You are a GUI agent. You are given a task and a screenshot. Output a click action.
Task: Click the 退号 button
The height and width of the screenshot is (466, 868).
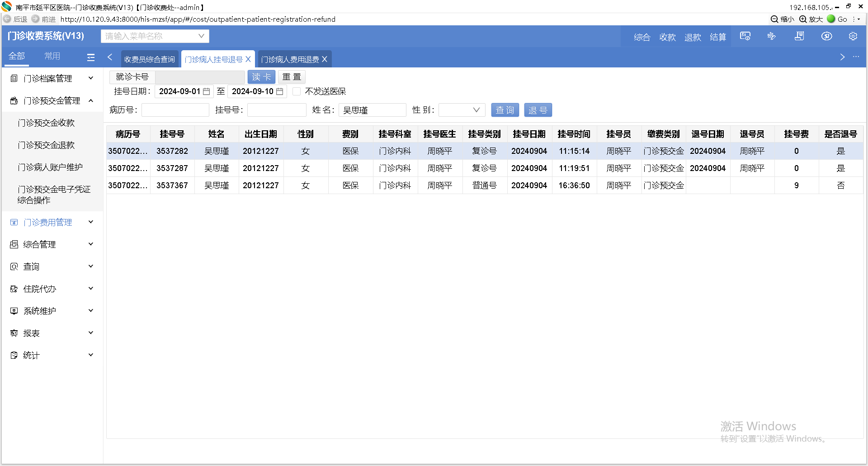pos(538,110)
